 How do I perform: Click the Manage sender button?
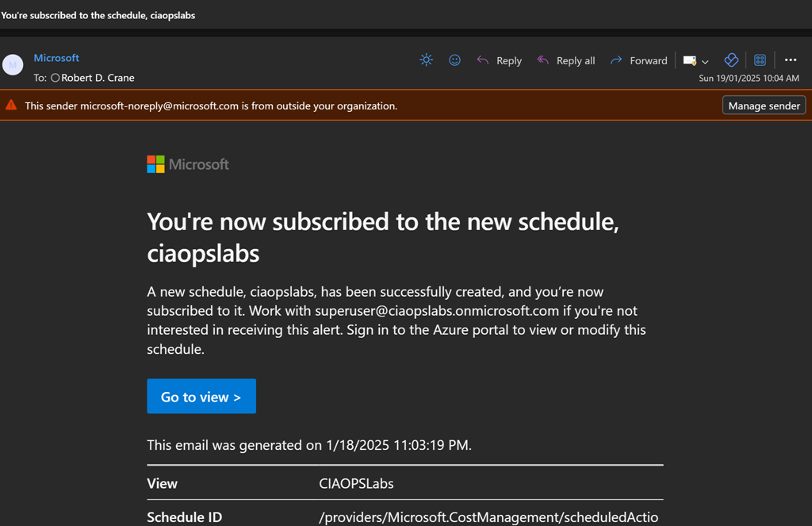(x=764, y=106)
